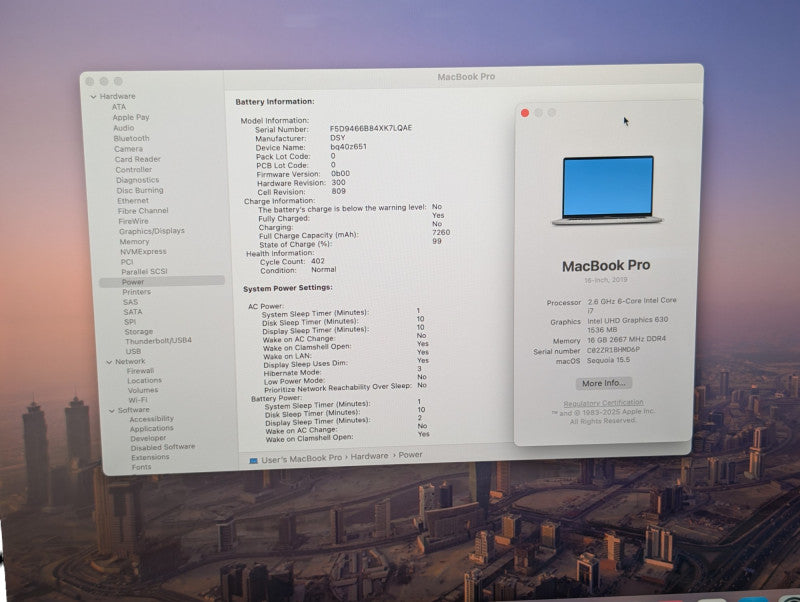This screenshot has width=800, height=602.
Task: Select Camera in the sidebar
Action: pyautogui.click(x=129, y=149)
